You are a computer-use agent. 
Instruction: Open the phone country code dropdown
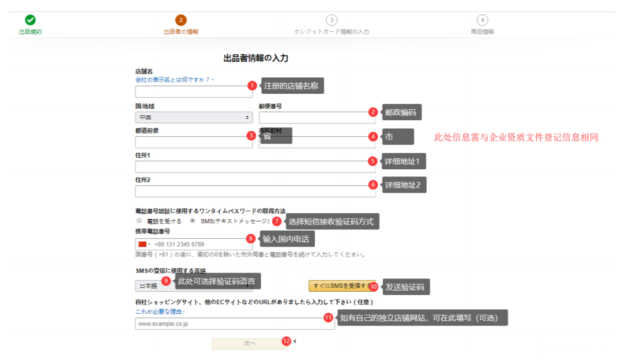(146, 243)
